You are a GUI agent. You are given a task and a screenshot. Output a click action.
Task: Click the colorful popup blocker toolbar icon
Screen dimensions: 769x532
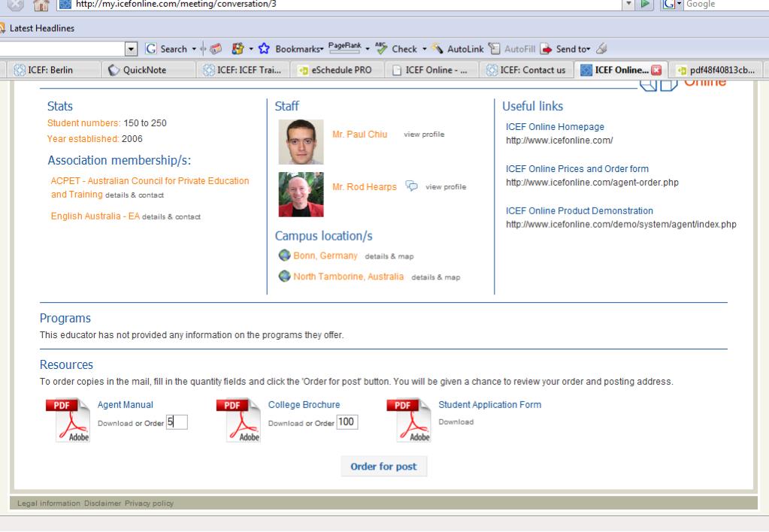tap(238, 49)
